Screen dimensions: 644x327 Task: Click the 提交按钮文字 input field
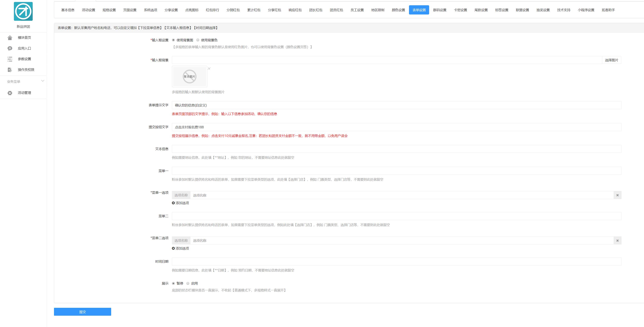coord(396,127)
